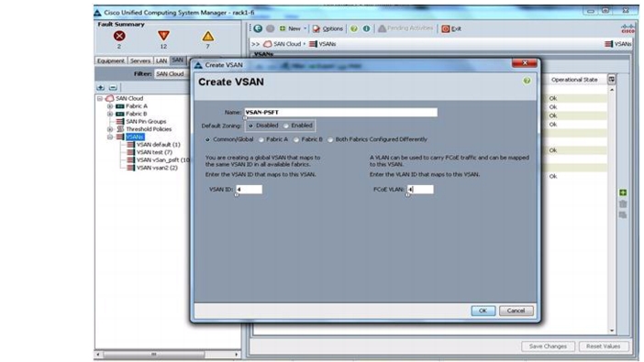Click OK to create the VSAN

[483, 311]
